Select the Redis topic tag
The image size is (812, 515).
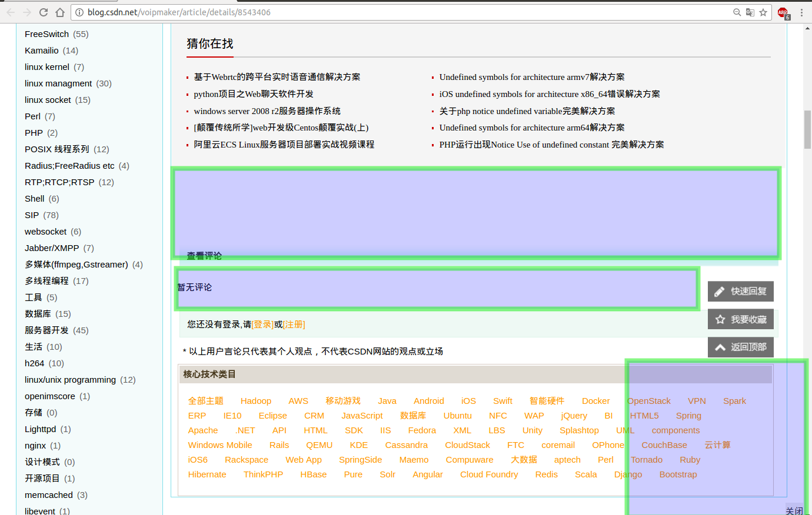(x=547, y=474)
